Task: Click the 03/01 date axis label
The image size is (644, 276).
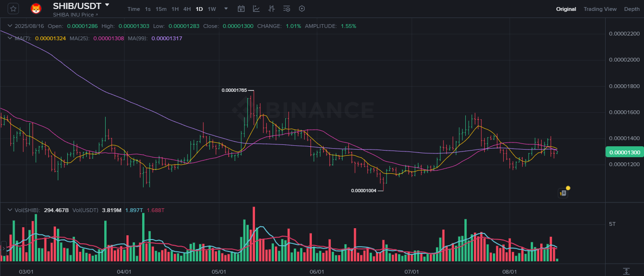Action: pyautogui.click(x=26, y=272)
